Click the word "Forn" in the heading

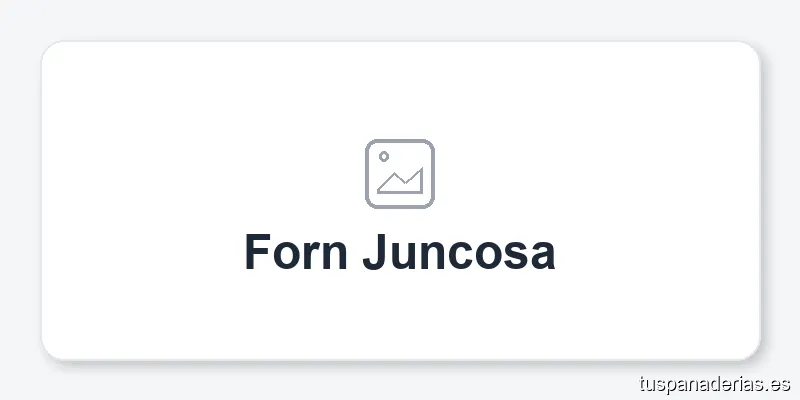click(296, 252)
